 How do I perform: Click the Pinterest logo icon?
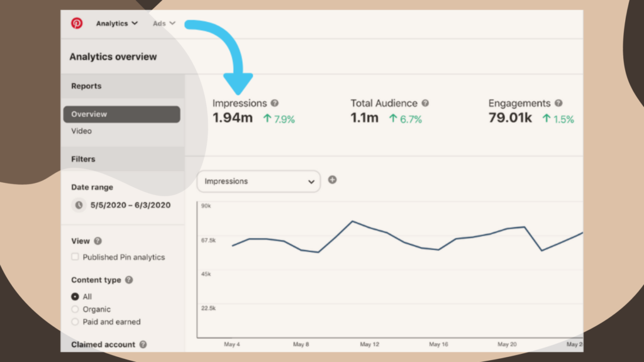(x=77, y=23)
